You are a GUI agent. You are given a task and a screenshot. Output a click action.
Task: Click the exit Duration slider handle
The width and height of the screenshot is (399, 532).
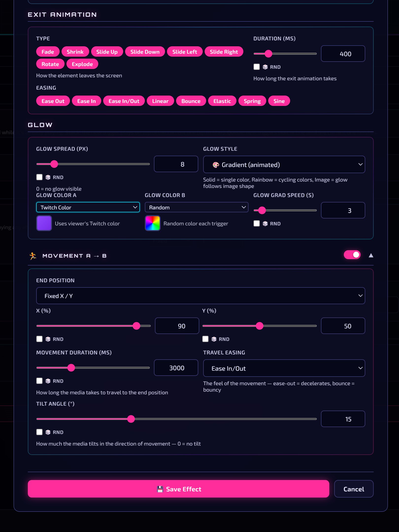click(x=268, y=54)
